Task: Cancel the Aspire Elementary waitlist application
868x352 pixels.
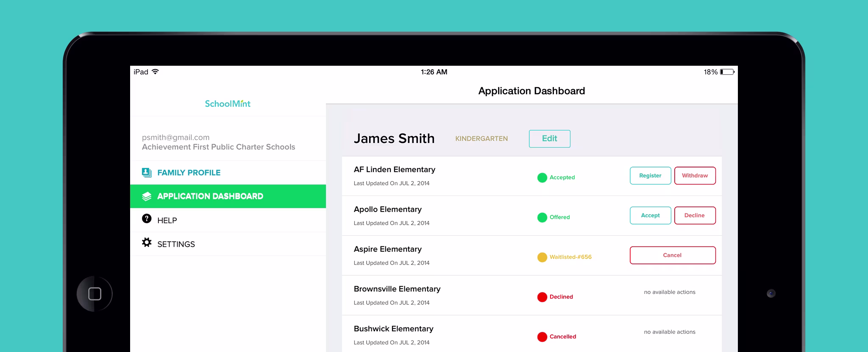Action: (x=673, y=255)
